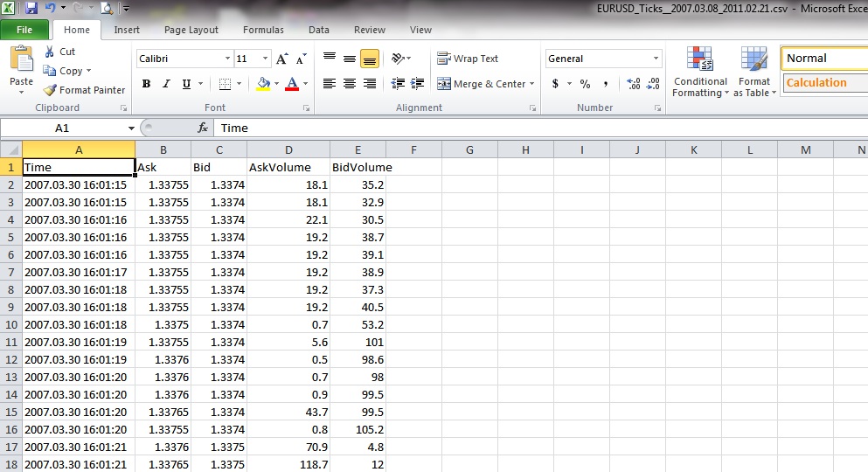This screenshot has width=868, height=472.
Task: Decrease decimal places
Action: tap(653, 84)
